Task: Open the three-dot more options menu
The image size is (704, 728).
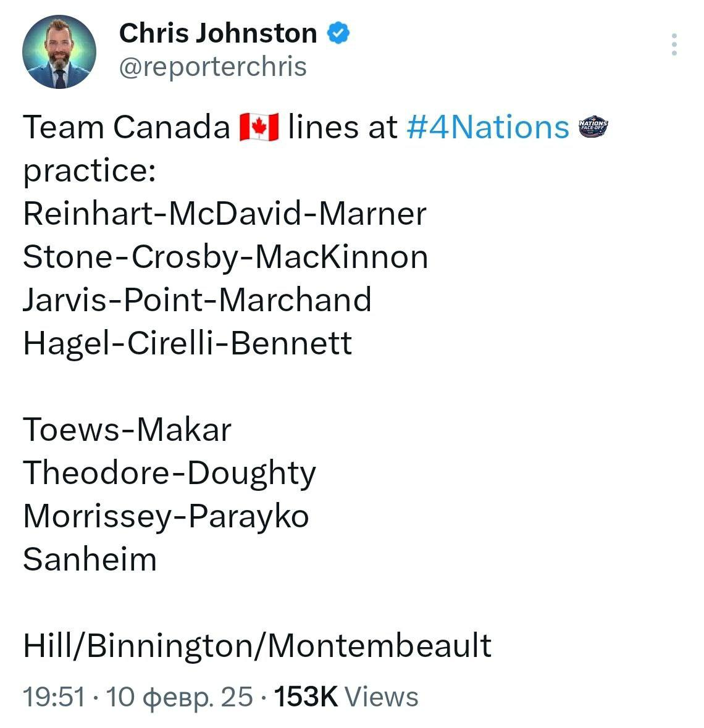Action: (674, 44)
